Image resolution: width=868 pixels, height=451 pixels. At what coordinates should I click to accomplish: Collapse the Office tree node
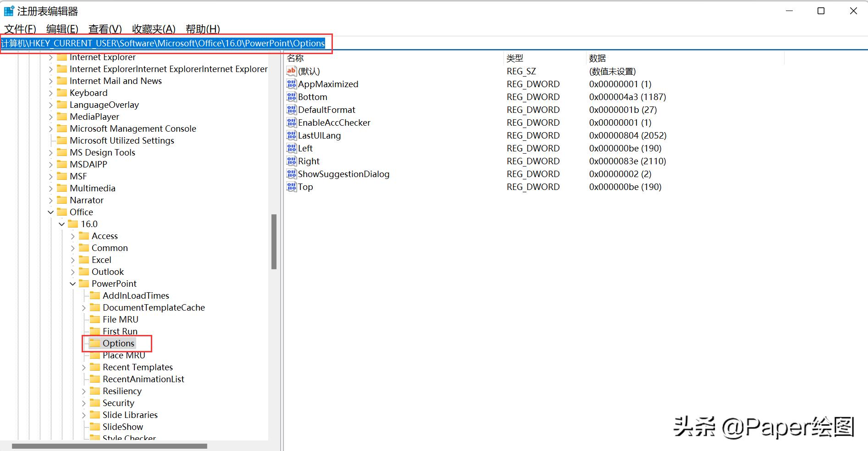(51, 212)
